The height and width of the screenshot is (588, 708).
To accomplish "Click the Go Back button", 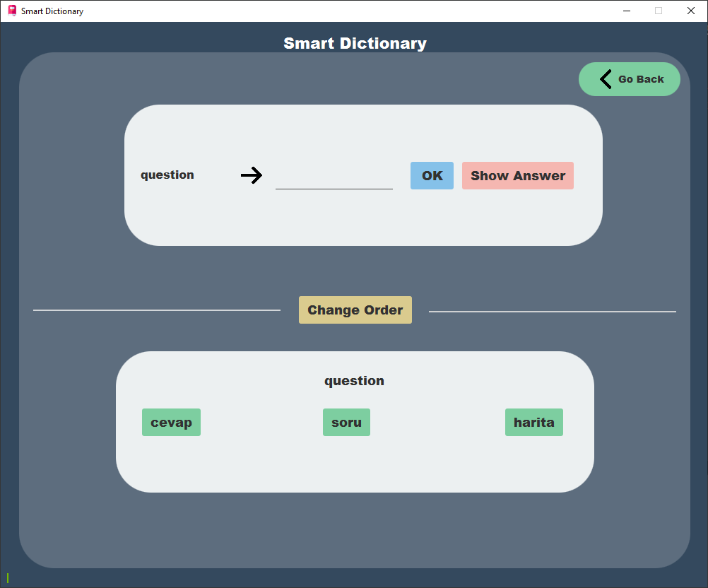I will pos(629,79).
